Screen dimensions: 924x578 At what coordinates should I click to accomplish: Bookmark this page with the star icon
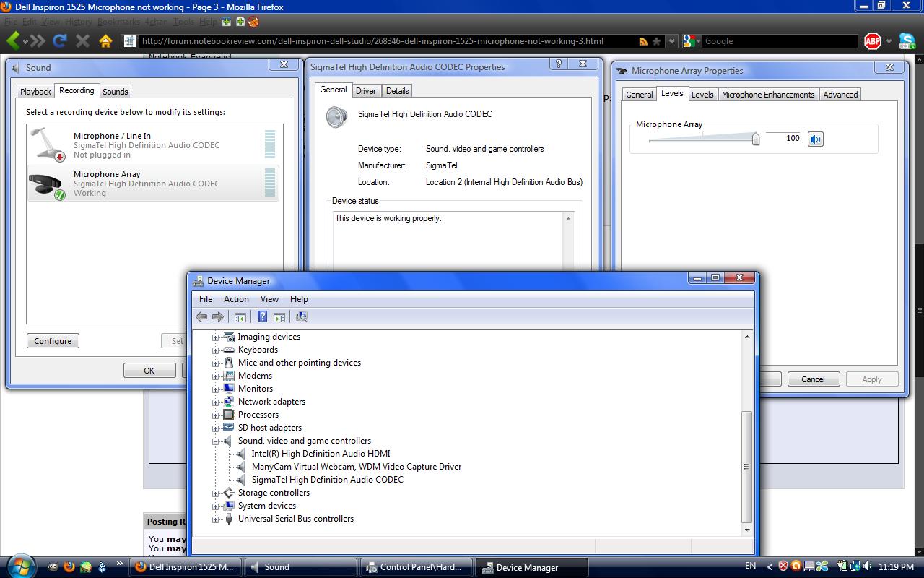[x=656, y=41]
